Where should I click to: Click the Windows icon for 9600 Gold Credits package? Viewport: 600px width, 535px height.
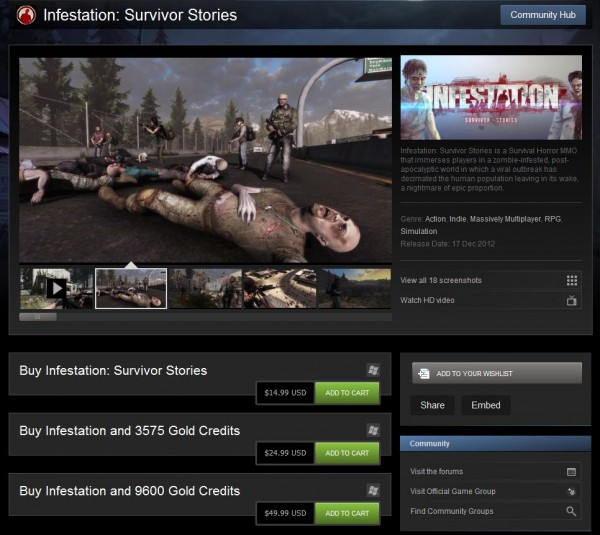(x=373, y=491)
